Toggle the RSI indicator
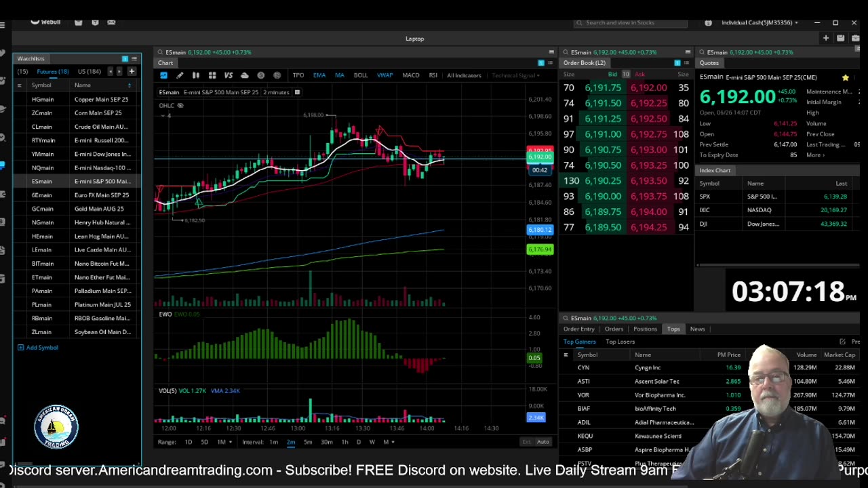The image size is (868, 488). (433, 75)
